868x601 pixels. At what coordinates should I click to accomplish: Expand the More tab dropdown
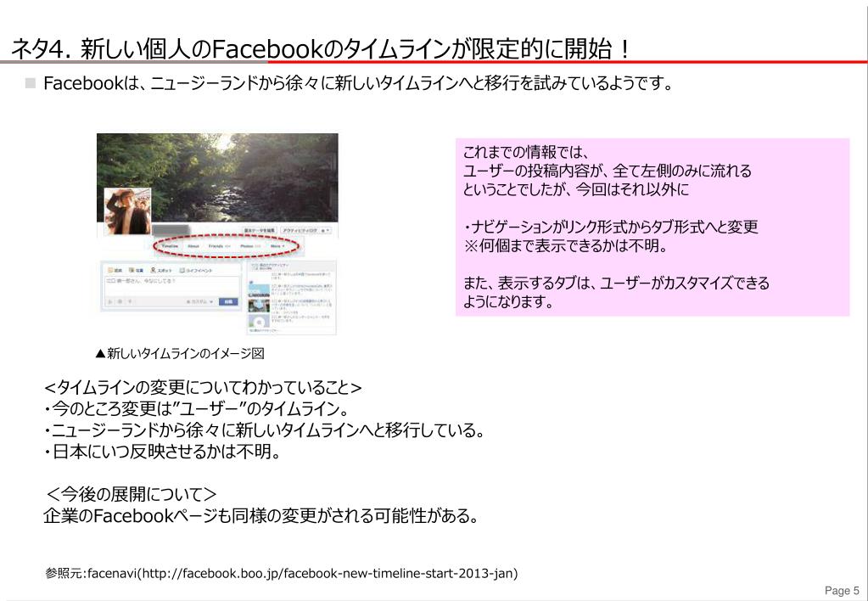pos(277,246)
